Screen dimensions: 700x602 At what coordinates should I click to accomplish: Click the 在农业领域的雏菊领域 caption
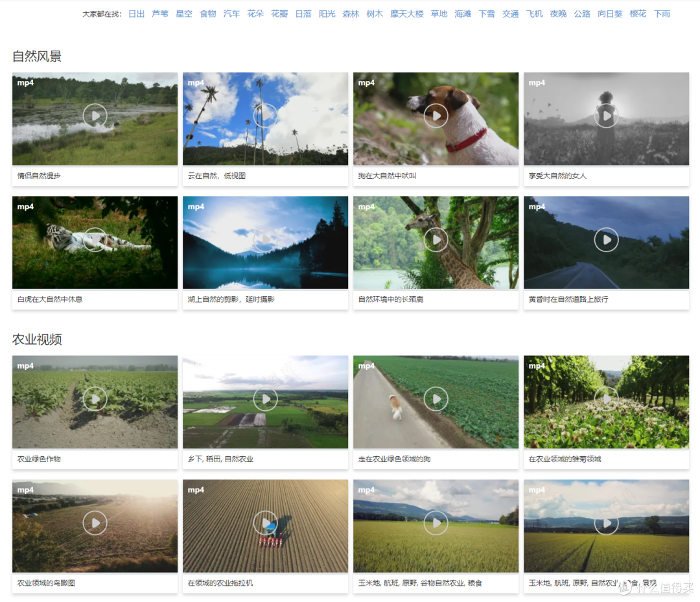tap(565, 459)
